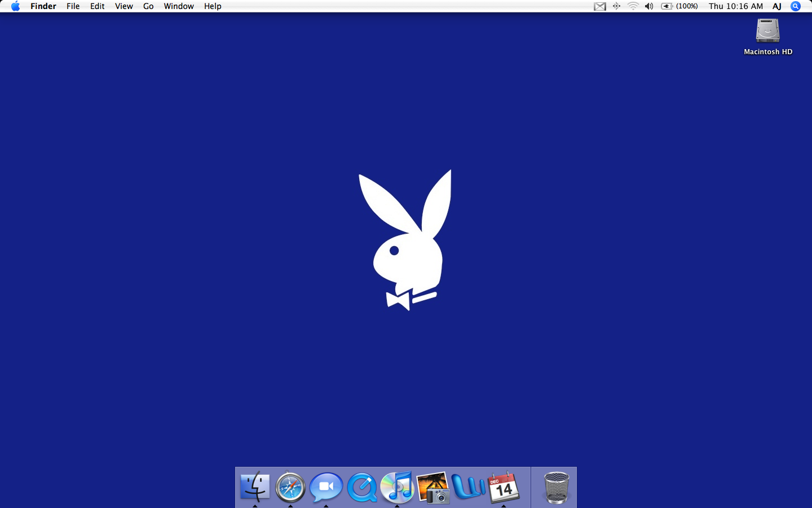The height and width of the screenshot is (508, 812).
Task: Select the Macintosh HD drive icon
Action: pos(767,30)
